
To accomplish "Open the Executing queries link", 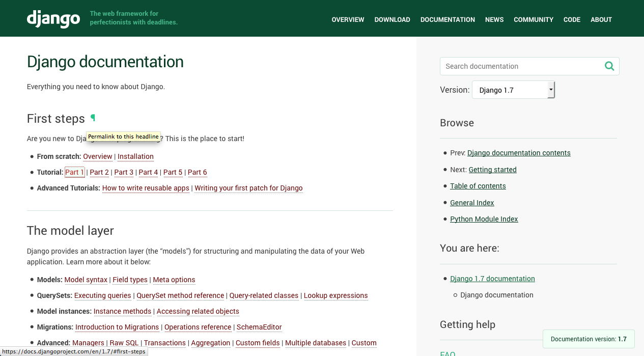I will click(x=103, y=295).
